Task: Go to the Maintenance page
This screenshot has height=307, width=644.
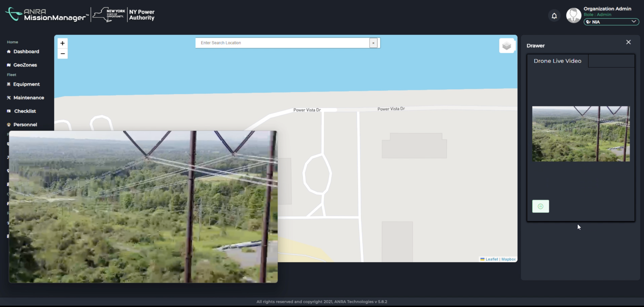Action: point(28,97)
